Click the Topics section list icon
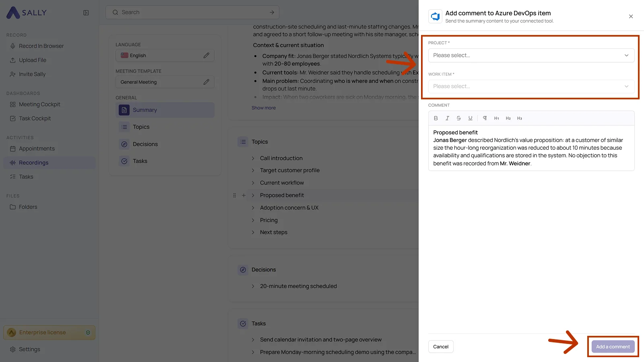644x362 pixels. (x=243, y=142)
